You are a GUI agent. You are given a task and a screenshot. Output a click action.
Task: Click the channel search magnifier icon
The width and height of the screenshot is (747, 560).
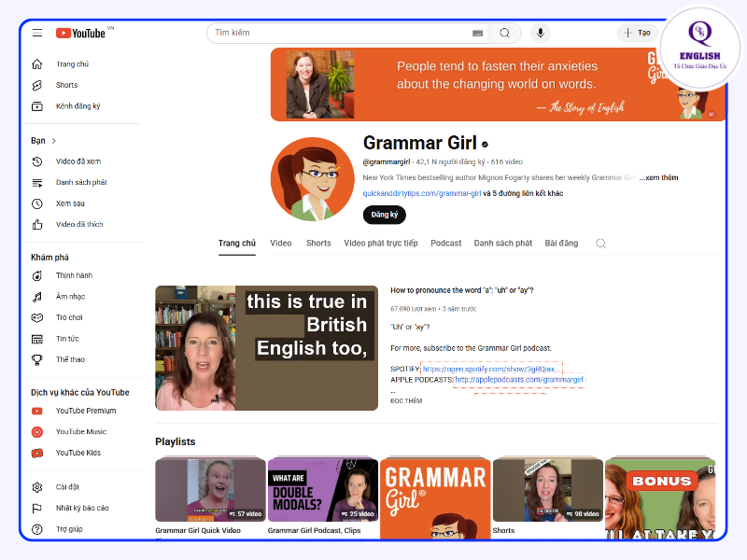point(601,244)
